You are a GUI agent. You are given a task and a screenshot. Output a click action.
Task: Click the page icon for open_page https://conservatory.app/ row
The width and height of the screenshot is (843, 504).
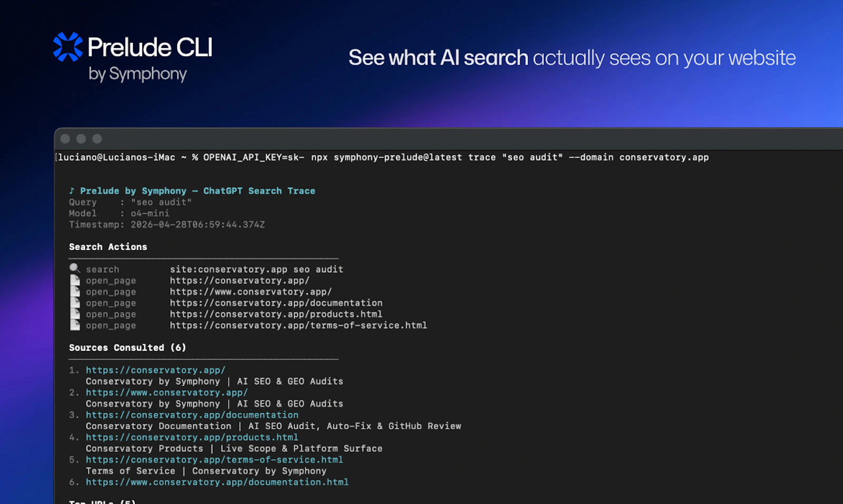click(75, 280)
